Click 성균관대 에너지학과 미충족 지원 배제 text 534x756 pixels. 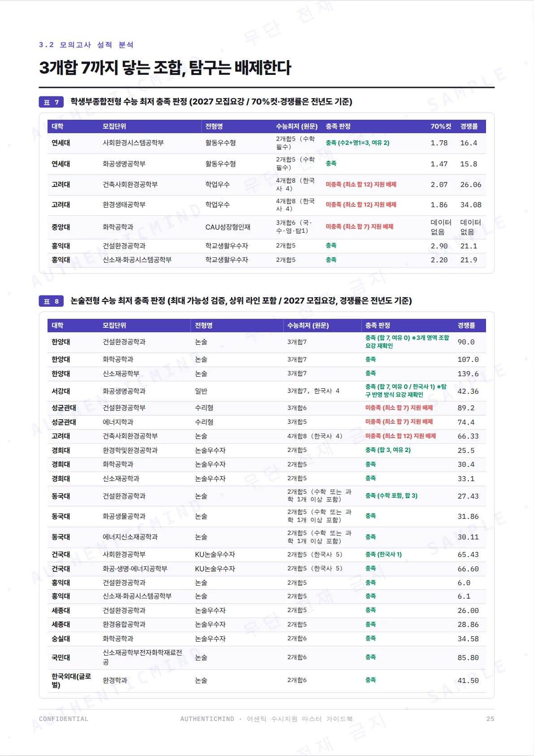tap(399, 422)
